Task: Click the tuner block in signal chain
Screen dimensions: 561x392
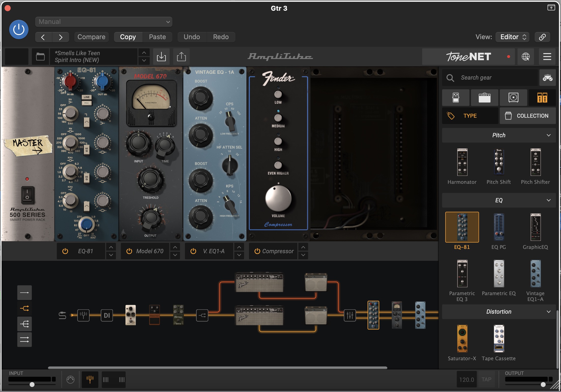Action: (83, 315)
